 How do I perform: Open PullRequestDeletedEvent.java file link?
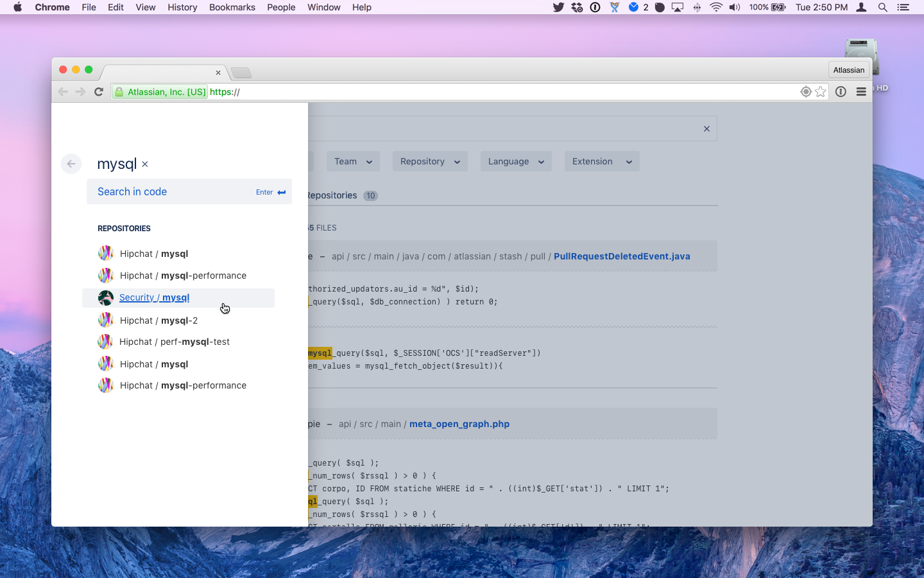[x=622, y=256]
